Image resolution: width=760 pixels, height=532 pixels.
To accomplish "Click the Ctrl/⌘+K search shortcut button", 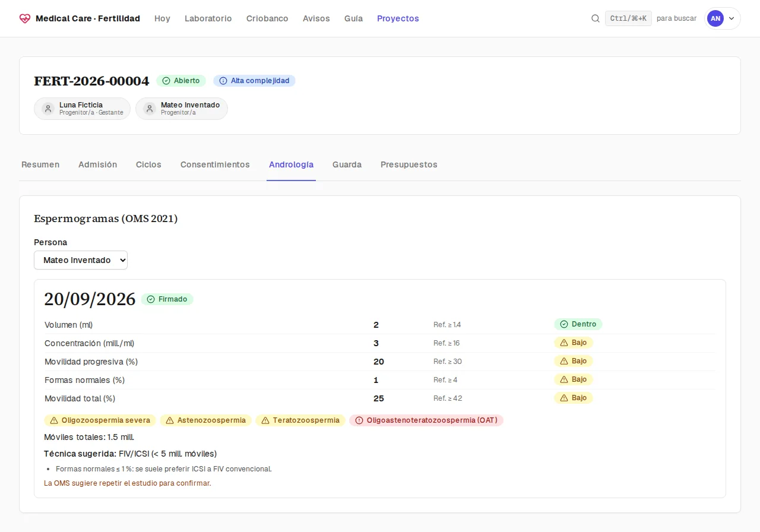I will pyautogui.click(x=628, y=18).
